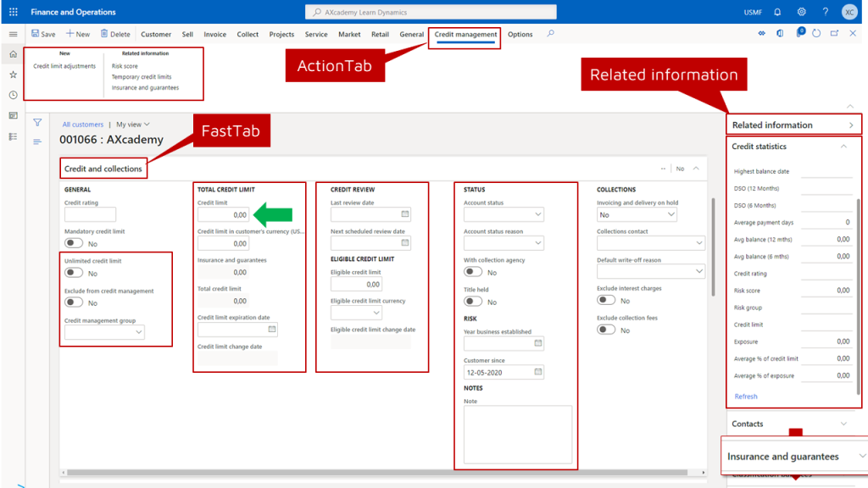Open the Customer action tab
The width and height of the screenshot is (868, 488).
[156, 34]
